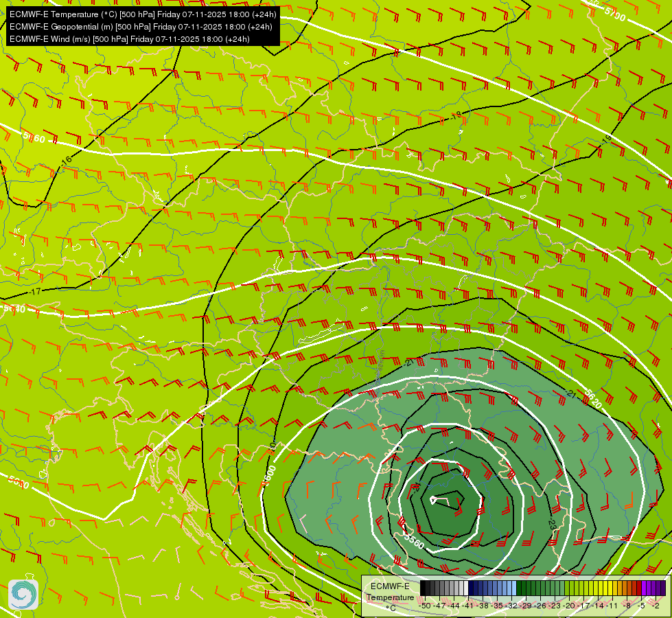Click the -47 tick label in the legend

click(439, 606)
